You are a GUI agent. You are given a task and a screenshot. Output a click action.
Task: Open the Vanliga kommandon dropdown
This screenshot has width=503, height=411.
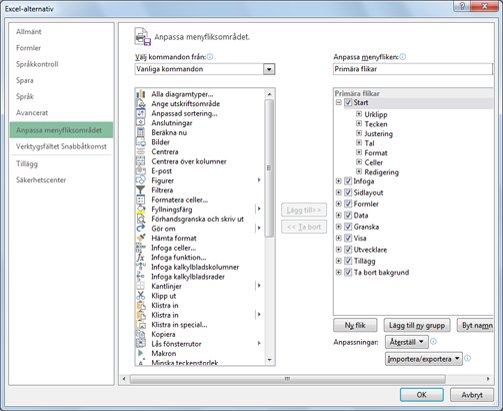coord(269,69)
